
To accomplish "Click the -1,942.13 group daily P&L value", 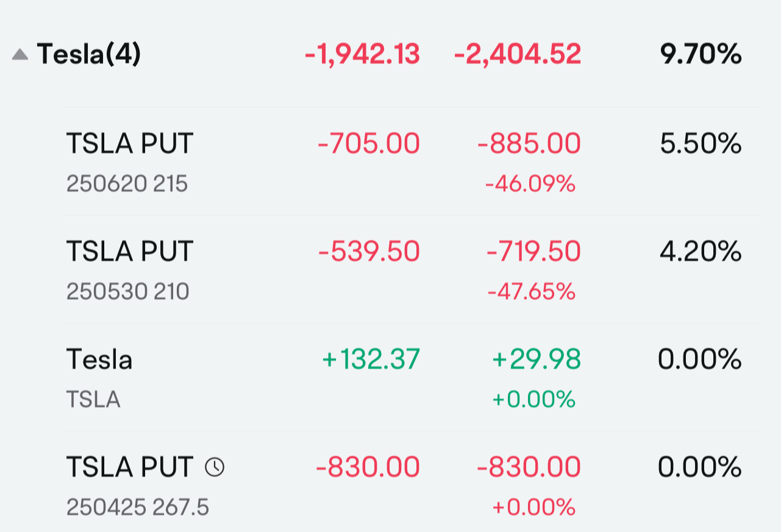I will 362,55.
